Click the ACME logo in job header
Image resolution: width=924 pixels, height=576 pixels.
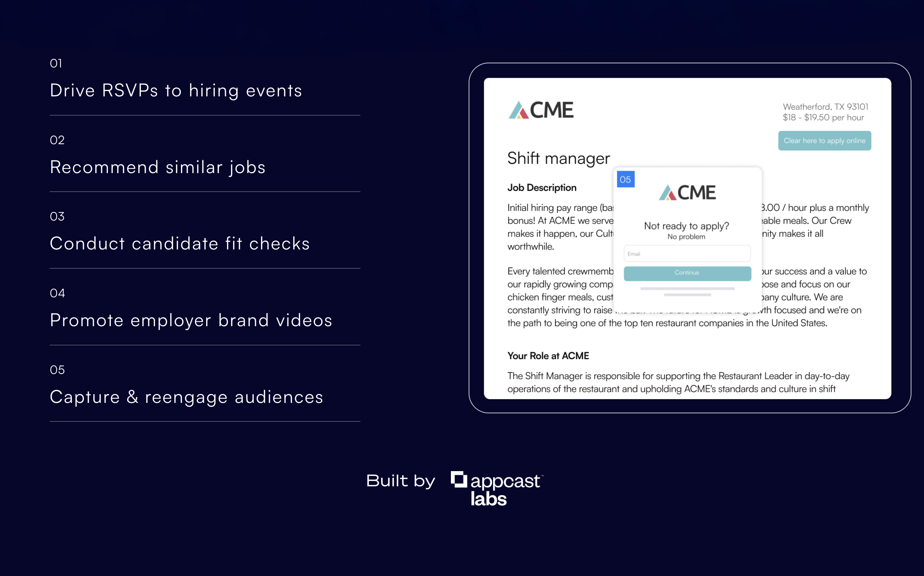click(541, 110)
